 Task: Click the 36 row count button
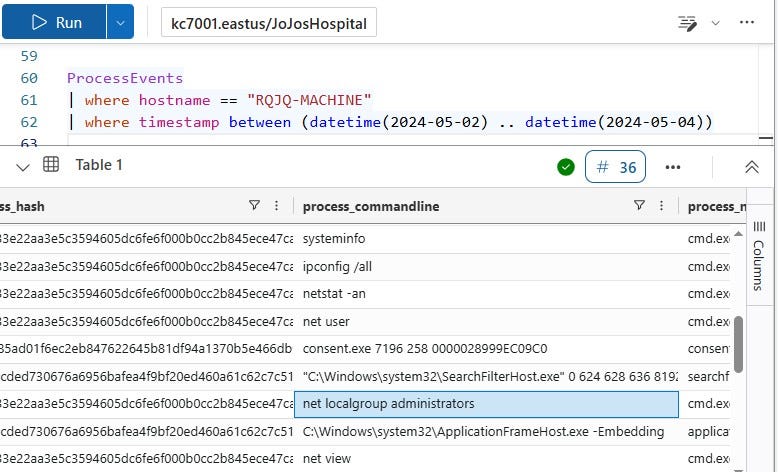[x=615, y=167]
